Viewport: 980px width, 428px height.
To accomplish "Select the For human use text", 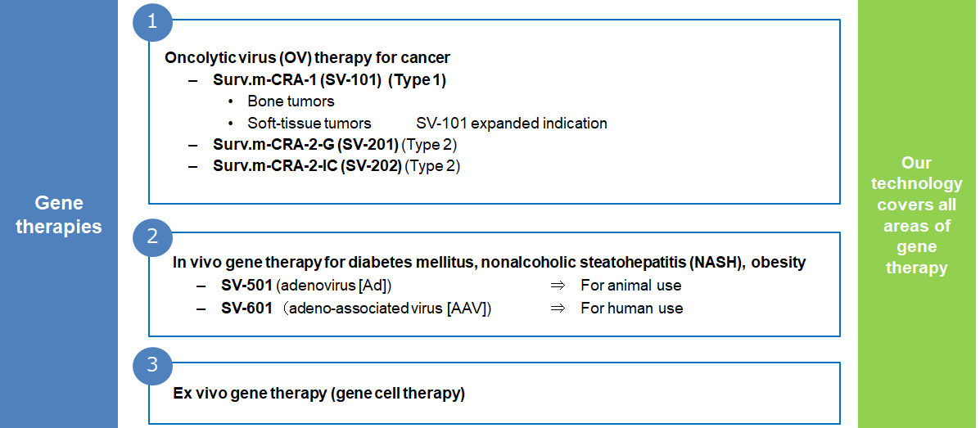I will 632,308.
